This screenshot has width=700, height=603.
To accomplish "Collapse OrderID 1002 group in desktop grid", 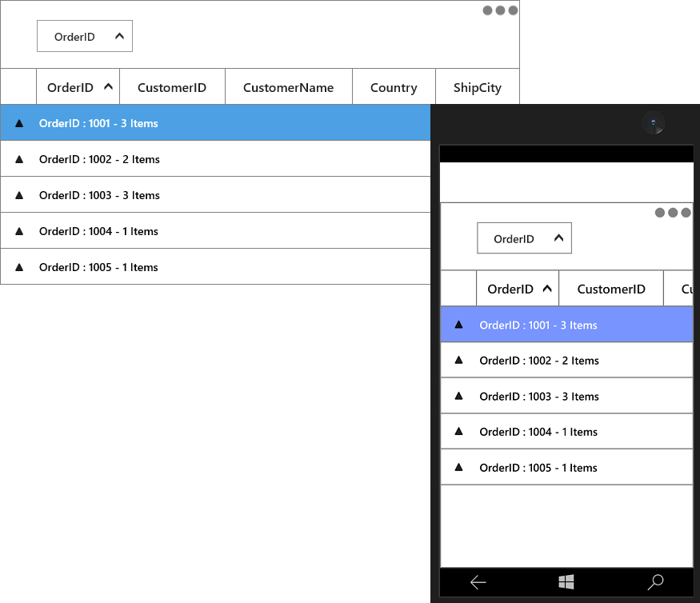I will (x=19, y=159).
